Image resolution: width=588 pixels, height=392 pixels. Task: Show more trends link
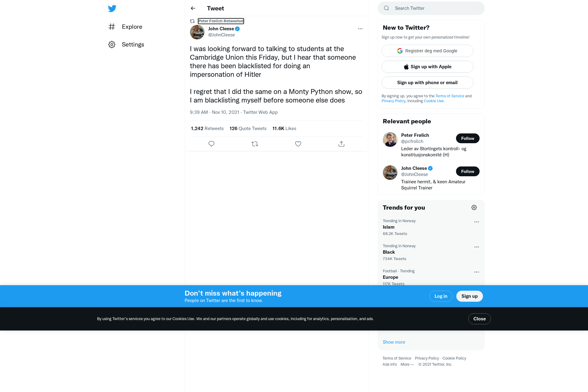click(394, 342)
